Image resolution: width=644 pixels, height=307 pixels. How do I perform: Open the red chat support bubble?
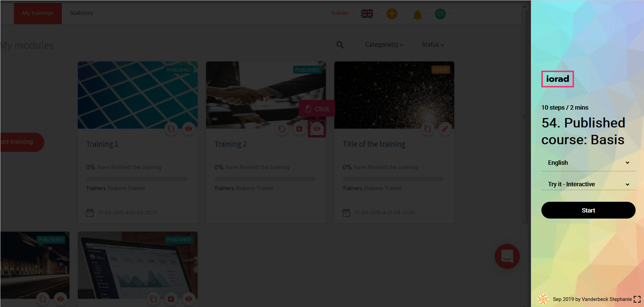click(x=507, y=256)
